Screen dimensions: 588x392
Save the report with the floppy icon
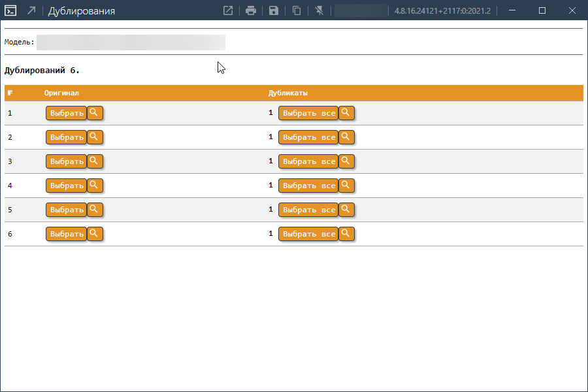(x=274, y=10)
